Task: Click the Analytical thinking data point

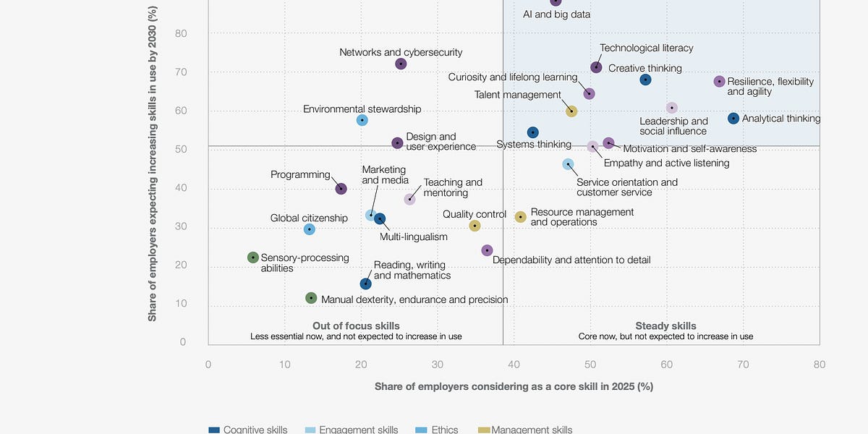Action: (733, 119)
